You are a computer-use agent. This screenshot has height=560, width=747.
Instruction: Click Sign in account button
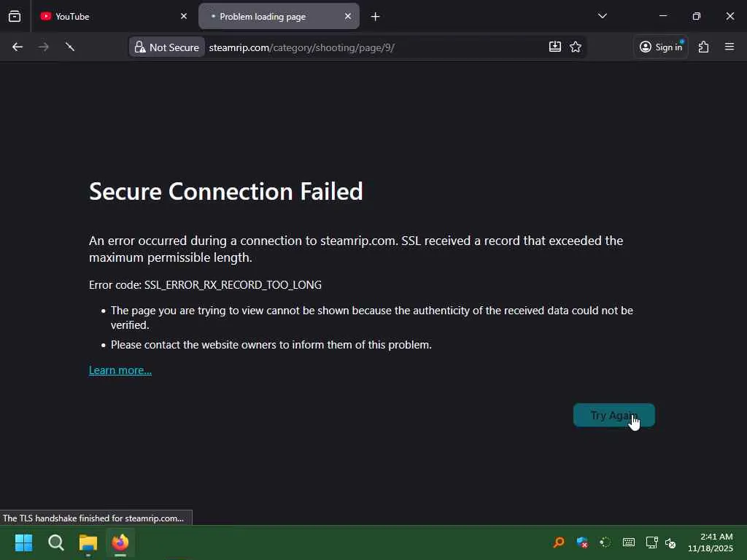click(x=661, y=47)
